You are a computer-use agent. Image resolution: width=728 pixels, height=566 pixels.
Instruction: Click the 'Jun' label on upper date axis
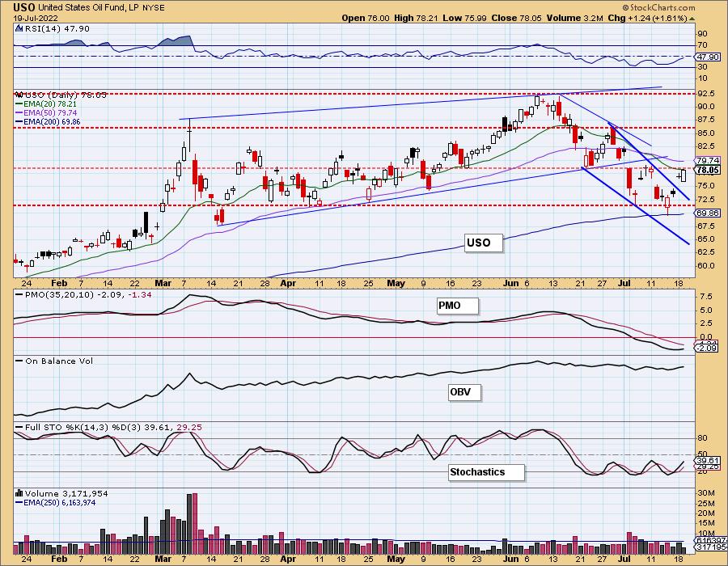tap(511, 283)
